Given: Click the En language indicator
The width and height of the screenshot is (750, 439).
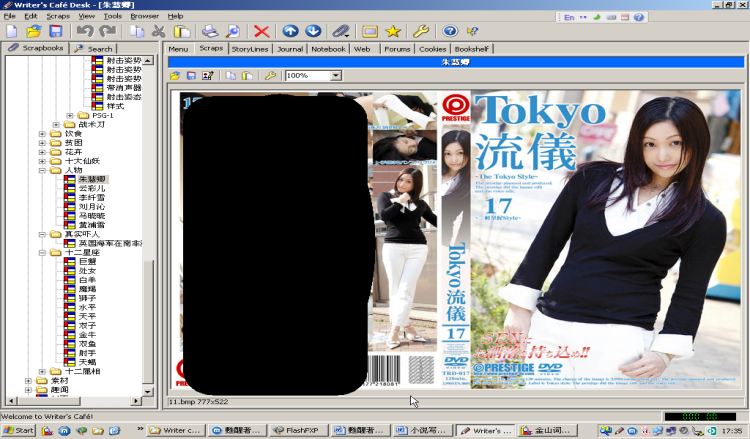Looking at the screenshot, I should click(x=569, y=17).
